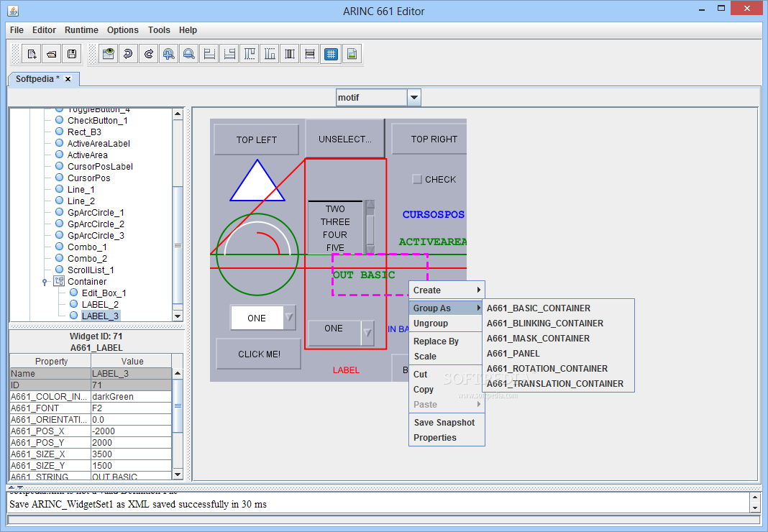Screen dimensions: 768x532
Task: Click the align right edges icon
Action: (x=229, y=54)
